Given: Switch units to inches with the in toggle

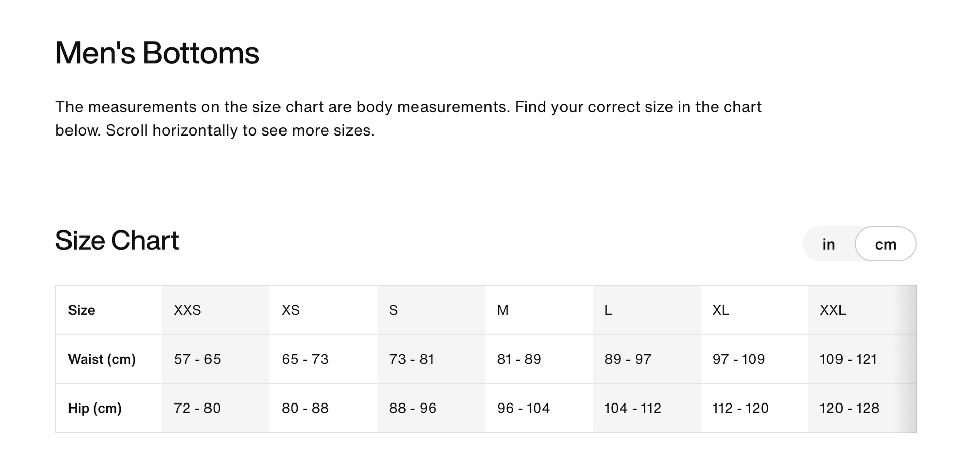Looking at the screenshot, I should coord(828,244).
